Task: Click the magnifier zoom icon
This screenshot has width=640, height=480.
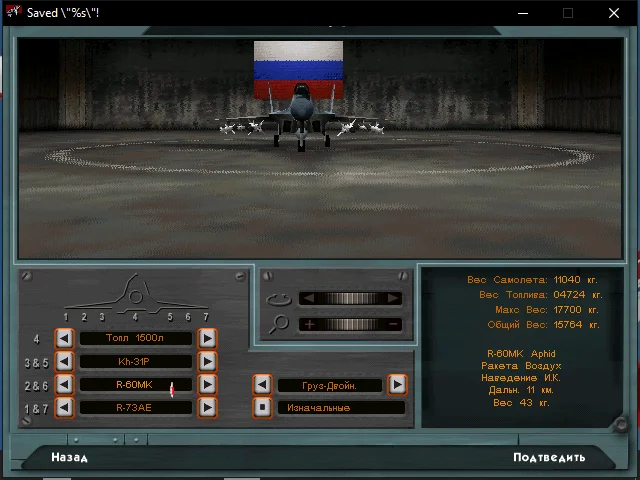Action: coord(279,324)
